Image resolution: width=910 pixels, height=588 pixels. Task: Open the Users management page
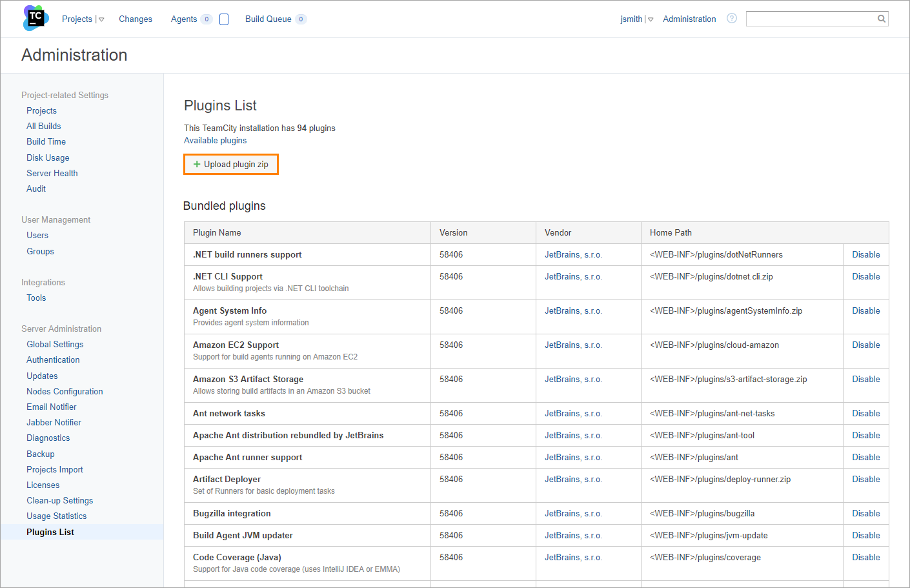click(x=37, y=235)
